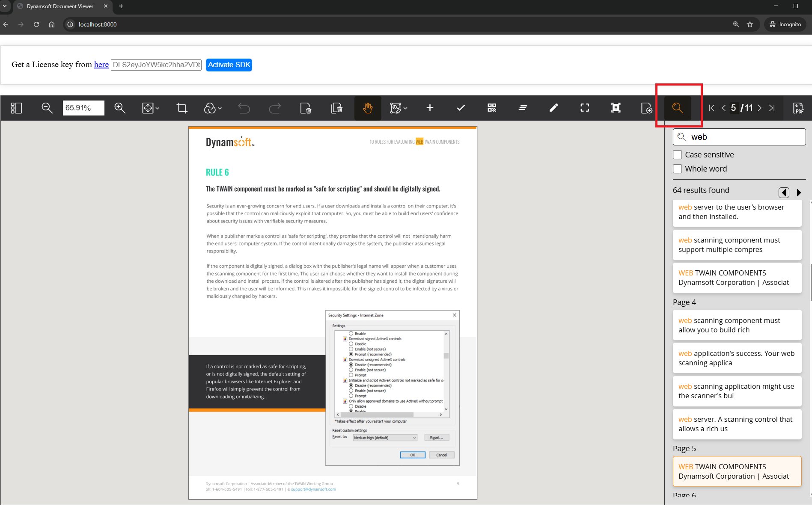This screenshot has width=812, height=518.
Task: Enter fullscreen mode
Action: click(584, 108)
